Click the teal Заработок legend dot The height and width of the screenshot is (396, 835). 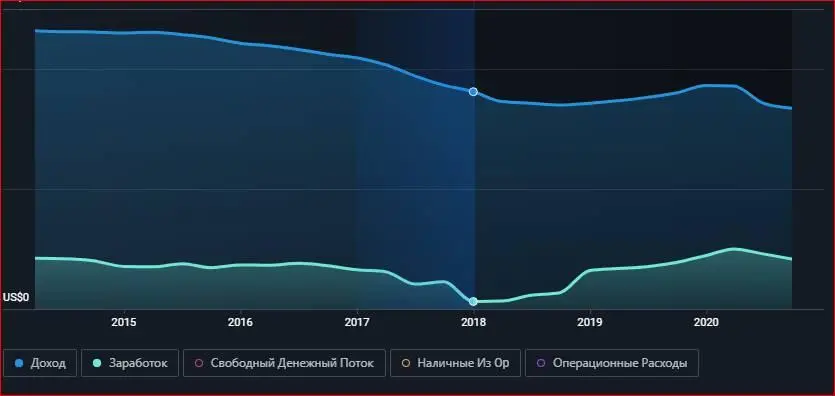[97, 364]
